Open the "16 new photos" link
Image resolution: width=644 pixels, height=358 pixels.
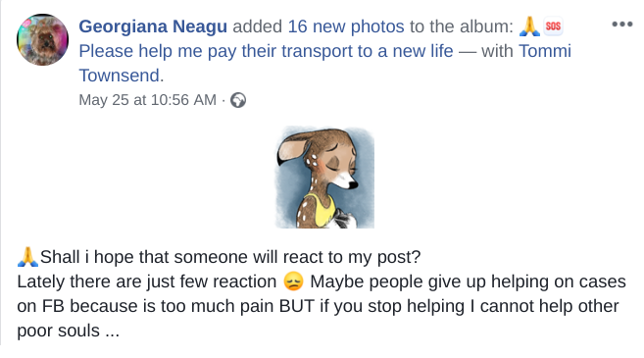coord(346,26)
